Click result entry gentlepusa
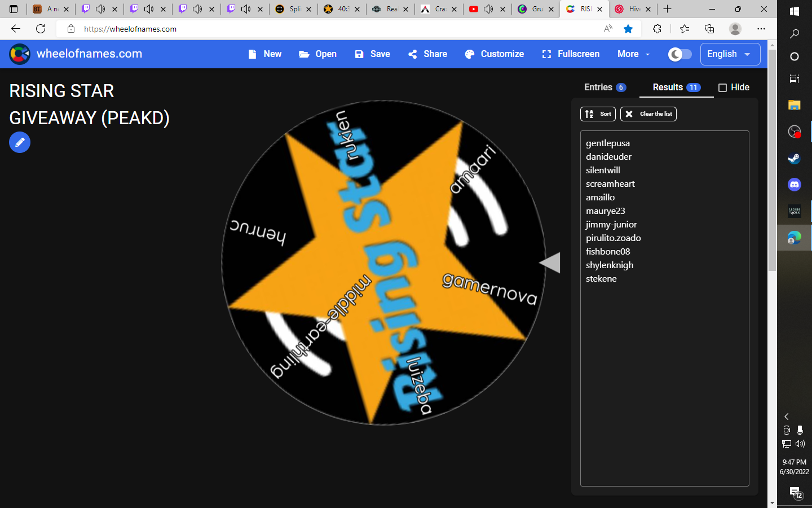The width and height of the screenshot is (812, 508). pos(608,143)
